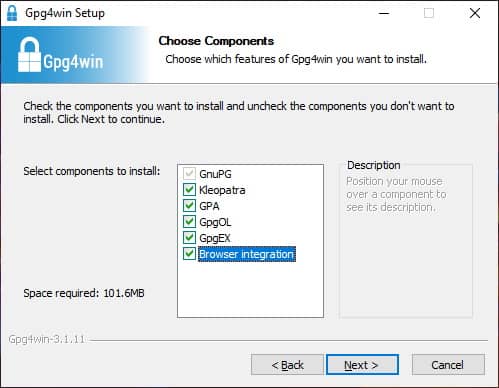Viewport: 499px width, 388px height.
Task: Click the Gpg4win padlock icon in title bar
Action: tap(12, 13)
